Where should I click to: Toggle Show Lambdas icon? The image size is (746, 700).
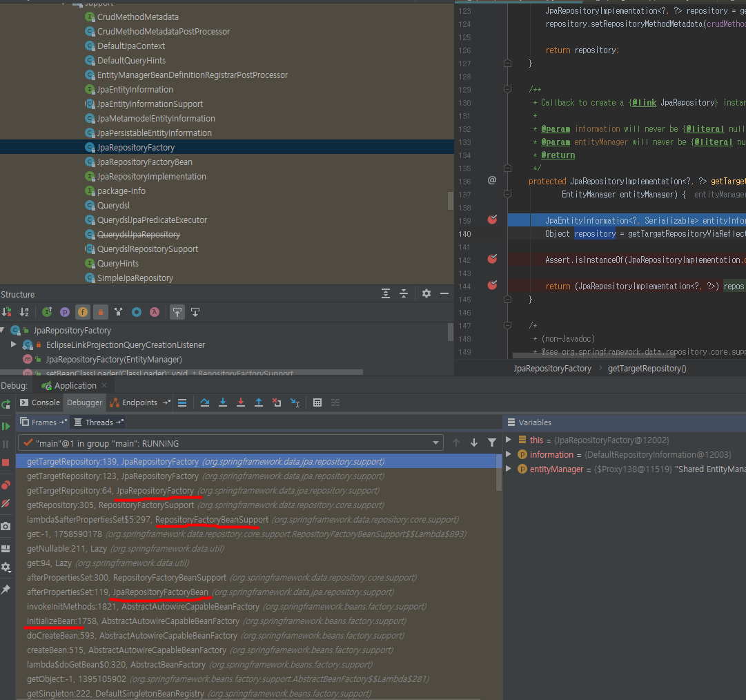tap(155, 312)
